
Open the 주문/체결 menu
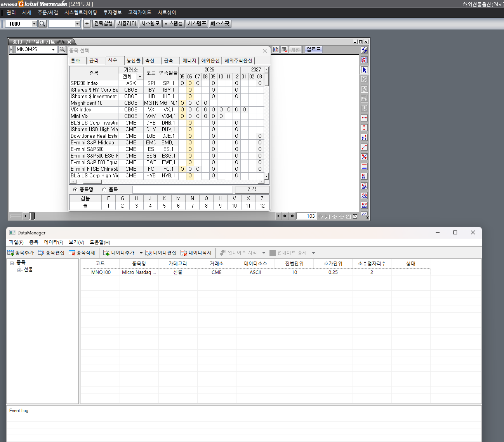click(48, 13)
